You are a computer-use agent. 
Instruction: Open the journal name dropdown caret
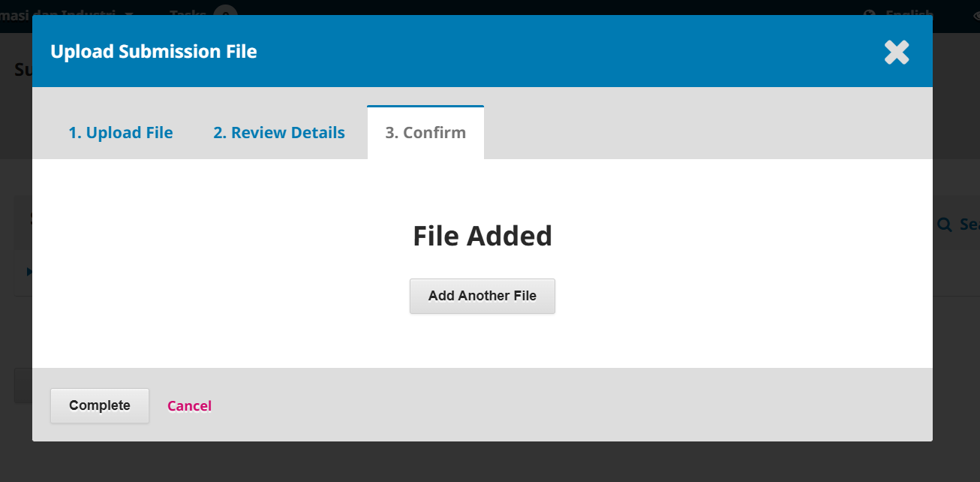click(130, 14)
